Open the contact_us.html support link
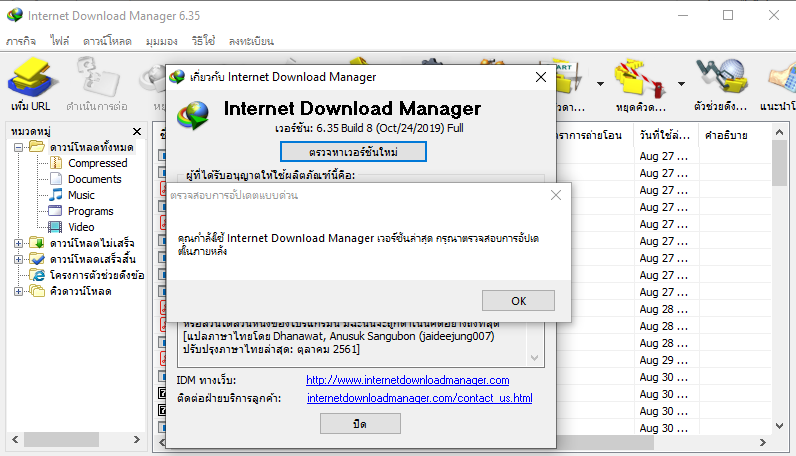The width and height of the screenshot is (796, 456). (x=420, y=398)
